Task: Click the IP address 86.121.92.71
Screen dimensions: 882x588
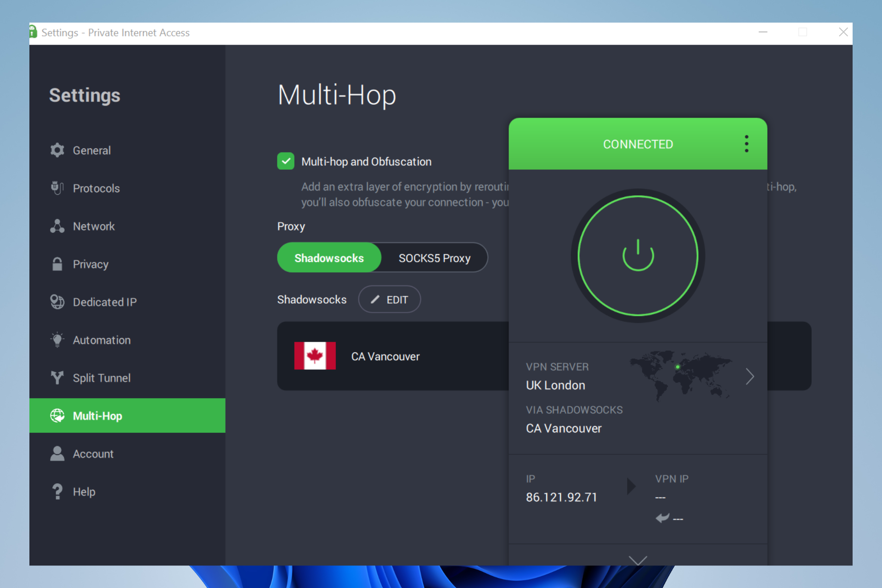Action: point(561,497)
